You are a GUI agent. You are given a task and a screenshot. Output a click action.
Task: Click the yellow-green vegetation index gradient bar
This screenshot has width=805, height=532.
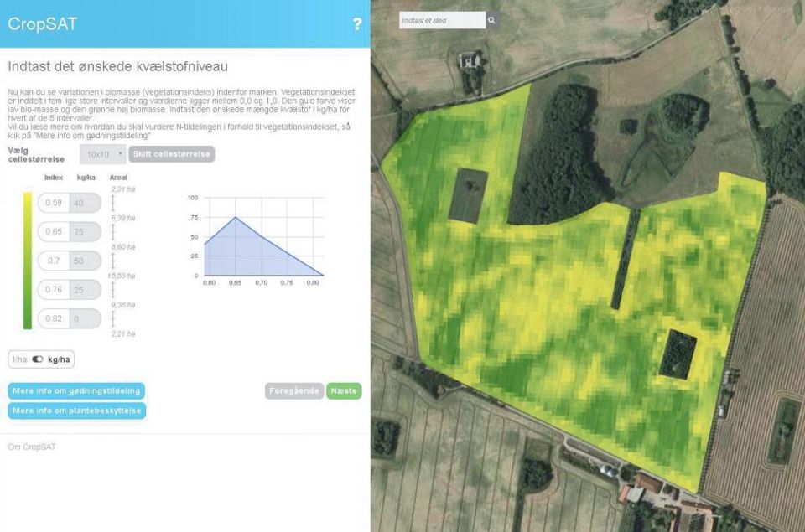25,260
